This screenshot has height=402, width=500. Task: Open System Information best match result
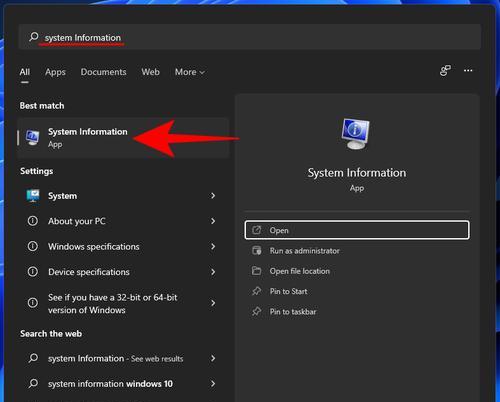click(x=123, y=138)
